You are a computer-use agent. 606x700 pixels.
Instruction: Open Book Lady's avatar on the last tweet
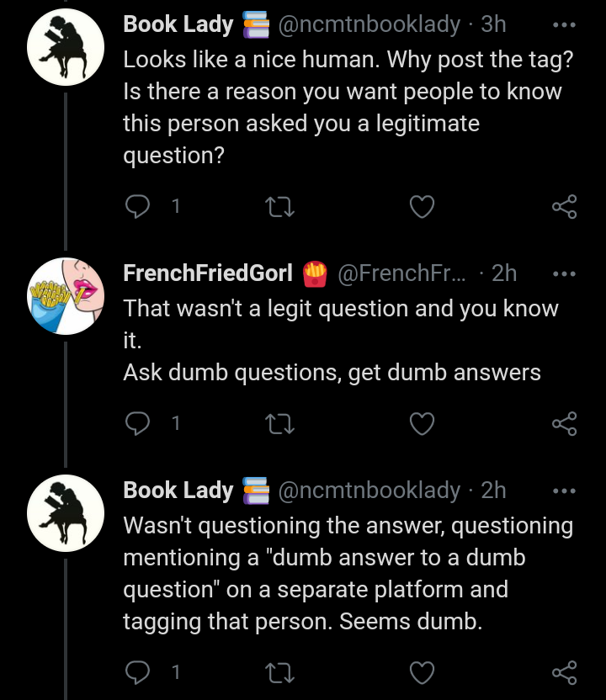point(66,513)
